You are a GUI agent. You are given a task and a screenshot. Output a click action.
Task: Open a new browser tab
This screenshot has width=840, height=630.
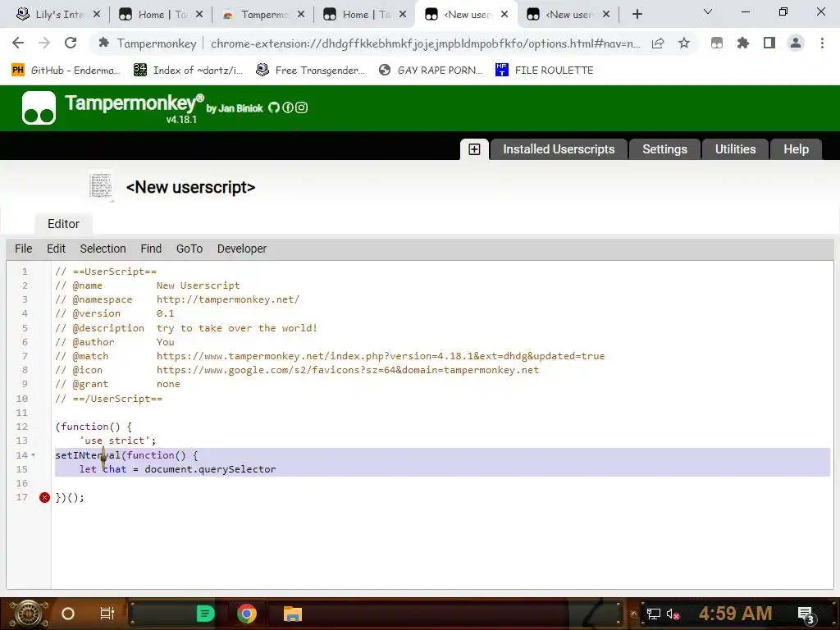[x=637, y=15]
